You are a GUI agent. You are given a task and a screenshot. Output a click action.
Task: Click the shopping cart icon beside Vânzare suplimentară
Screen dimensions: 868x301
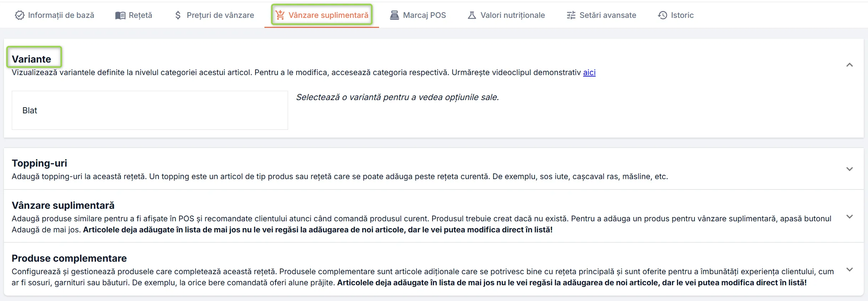click(280, 15)
